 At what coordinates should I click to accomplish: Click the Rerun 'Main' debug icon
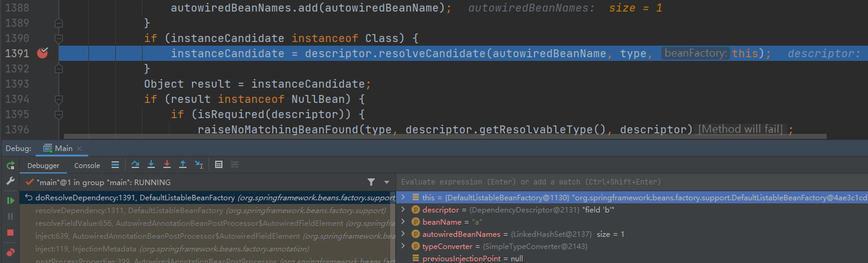(x=10, y=166)
